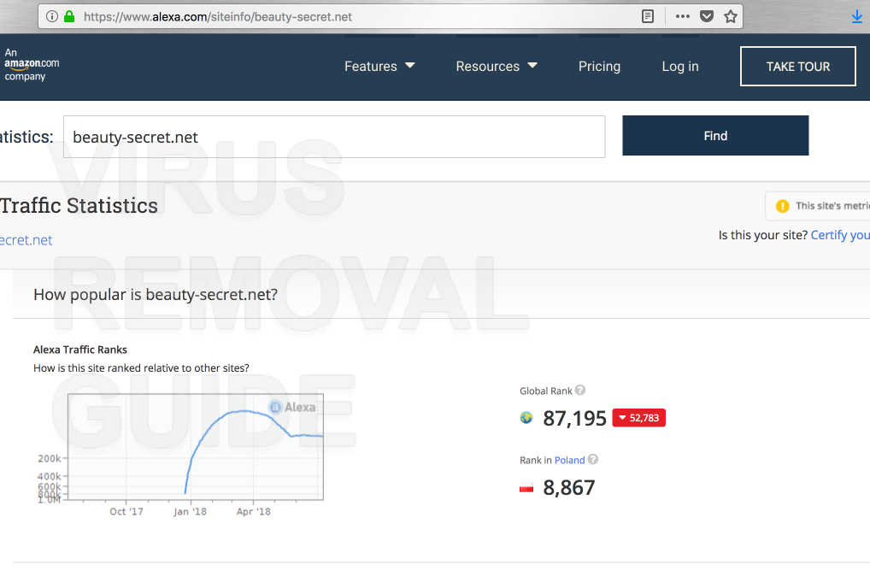Click the TAKE TOUR button
This screenshot has height=588, width=870.
point(798,67)
